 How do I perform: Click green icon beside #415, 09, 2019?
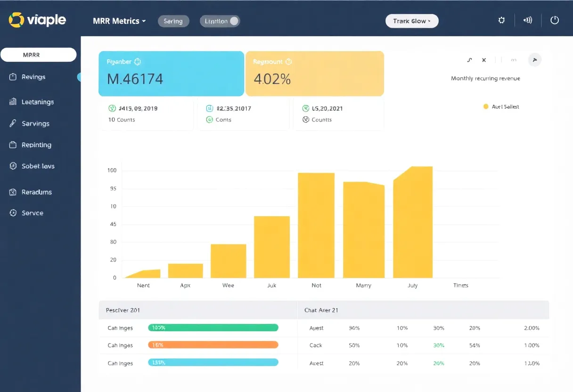point(112,108)
